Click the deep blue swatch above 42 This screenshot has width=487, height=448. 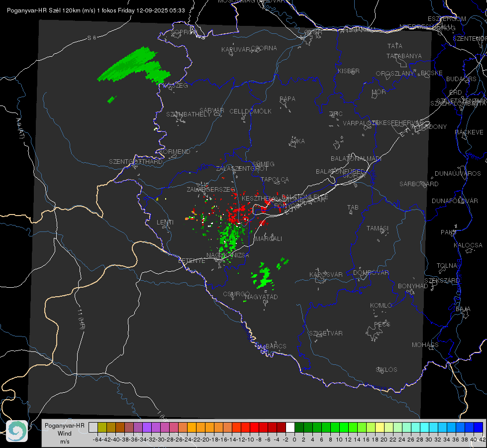479,427
